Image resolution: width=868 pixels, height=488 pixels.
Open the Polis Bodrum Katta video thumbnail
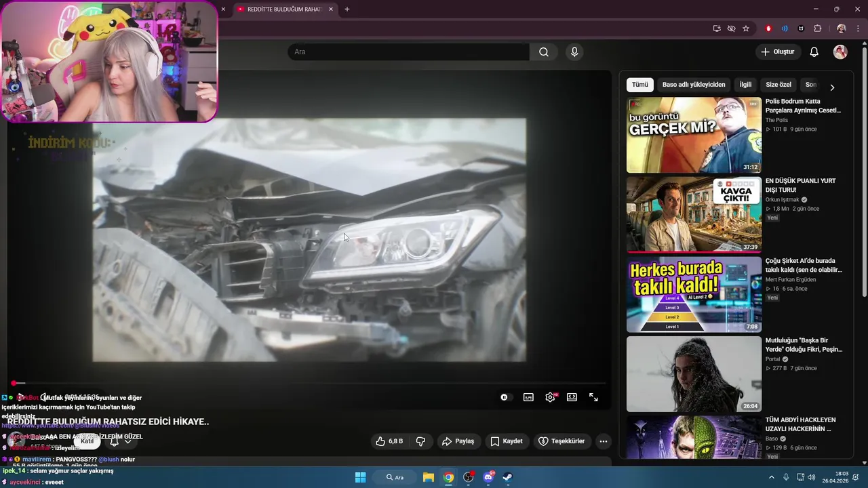point(694,135)
